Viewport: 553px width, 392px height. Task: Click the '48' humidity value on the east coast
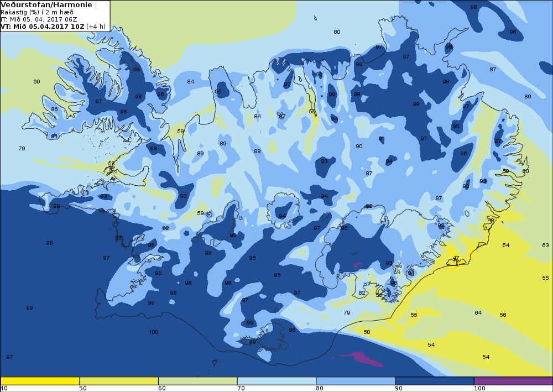click(x=491, y=221)
